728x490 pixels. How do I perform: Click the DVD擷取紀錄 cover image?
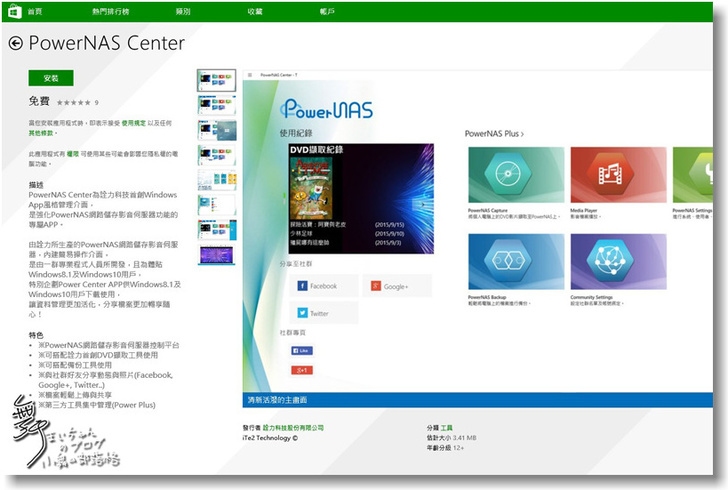click(311, 188)
